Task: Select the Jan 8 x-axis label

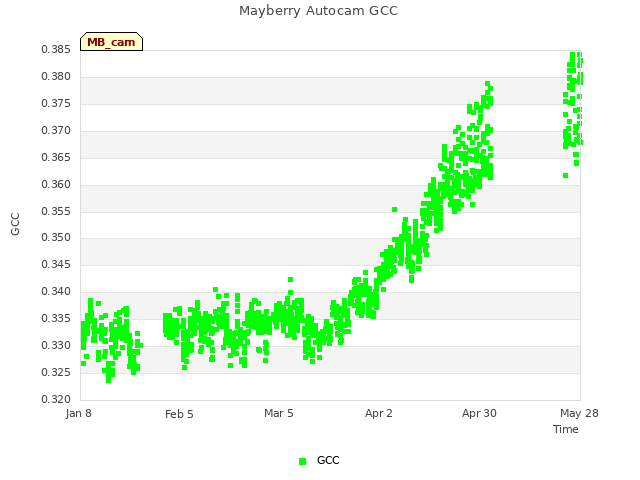Action: [x=78, y=413]
